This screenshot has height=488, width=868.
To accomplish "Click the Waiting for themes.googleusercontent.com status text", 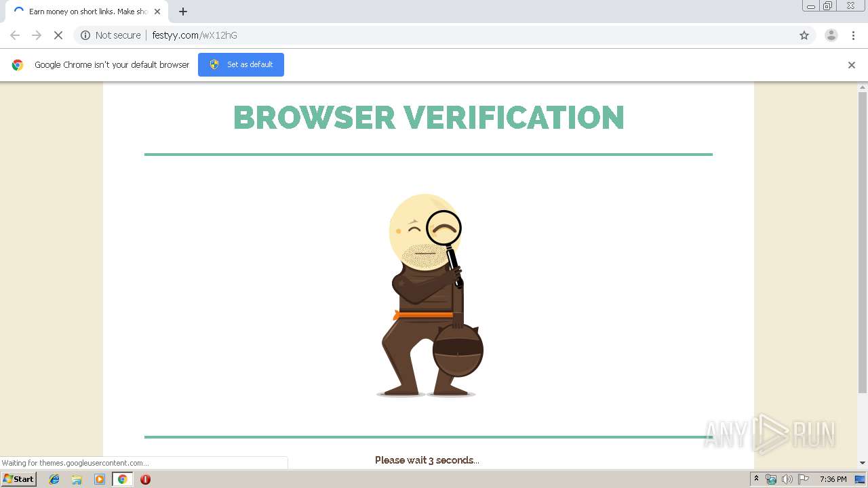I will coord(75,463).
